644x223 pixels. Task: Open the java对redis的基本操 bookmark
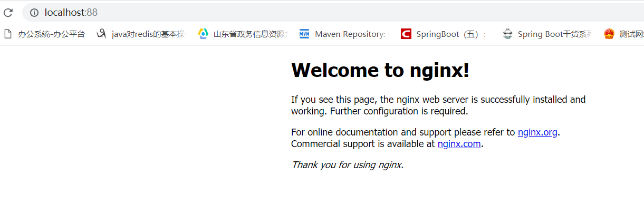tap(141, 34)
